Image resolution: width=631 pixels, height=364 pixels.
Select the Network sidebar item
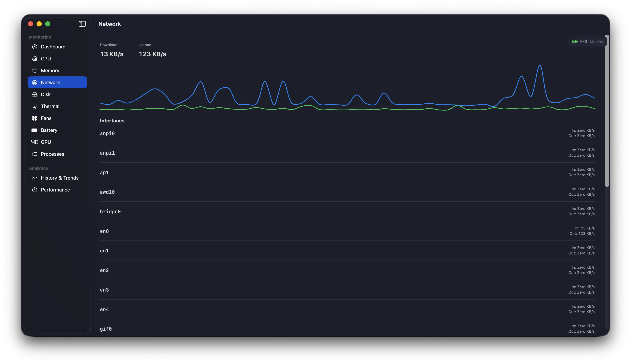pyautogui.click(x=57, y=83)
